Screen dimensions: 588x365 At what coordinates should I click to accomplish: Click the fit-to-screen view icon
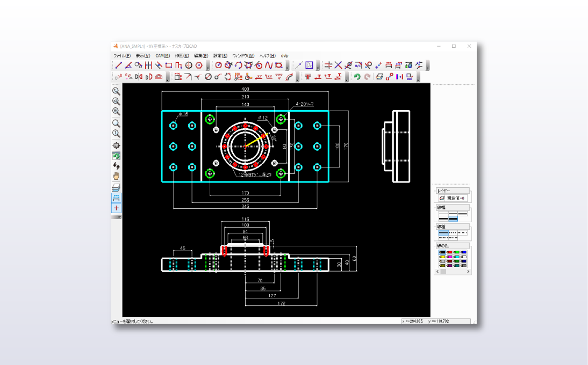tap(116, 145)
